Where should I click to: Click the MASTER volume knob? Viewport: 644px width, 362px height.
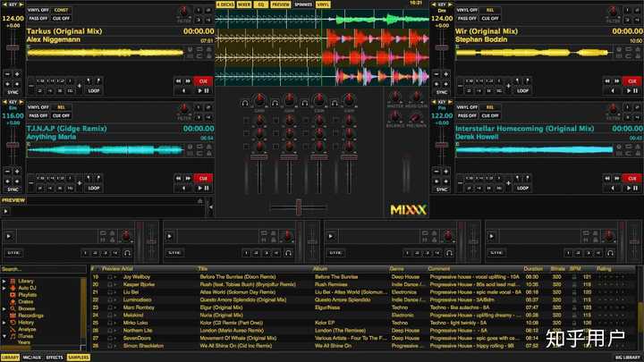coord(395,97)
